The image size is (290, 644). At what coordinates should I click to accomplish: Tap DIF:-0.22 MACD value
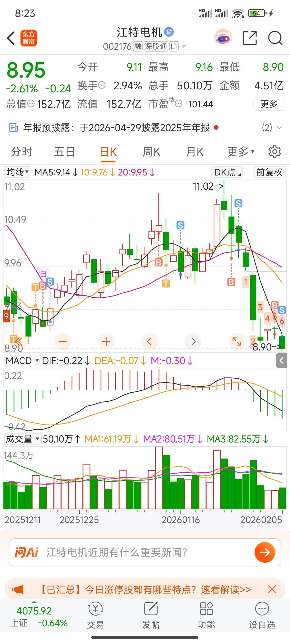coord(66,361)
